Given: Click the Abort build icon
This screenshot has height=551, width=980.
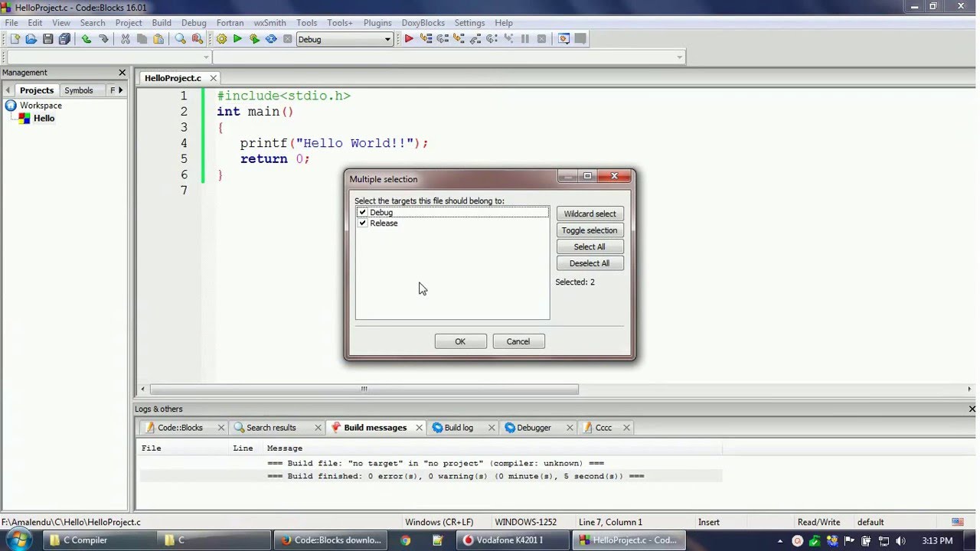Looking at the screenshot, I should [288, 39].
